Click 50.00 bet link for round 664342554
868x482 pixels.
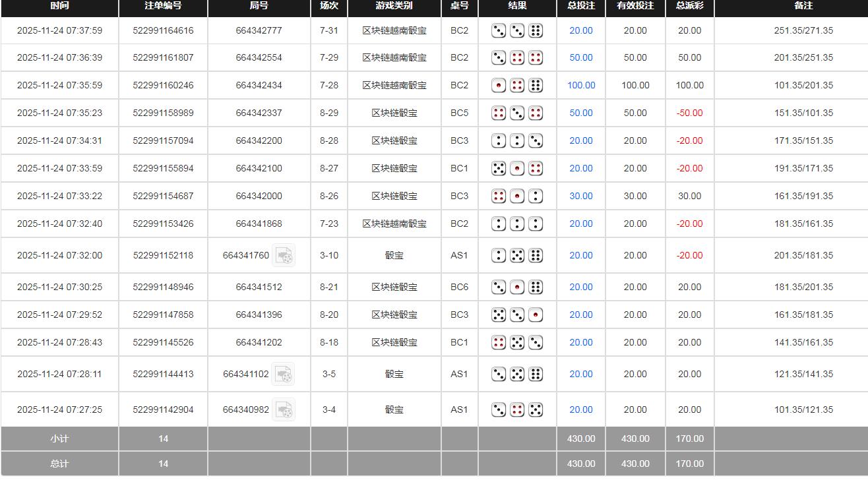[x=581, y=57]
